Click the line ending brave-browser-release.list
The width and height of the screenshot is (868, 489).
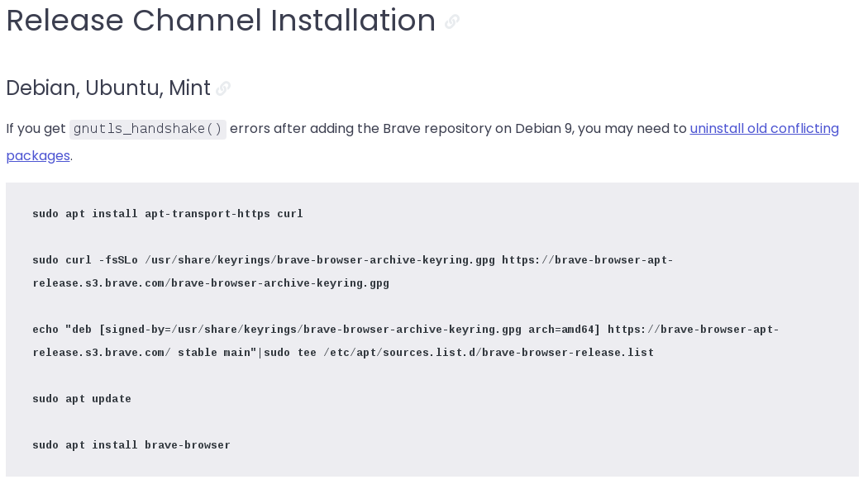click(343, 353)
